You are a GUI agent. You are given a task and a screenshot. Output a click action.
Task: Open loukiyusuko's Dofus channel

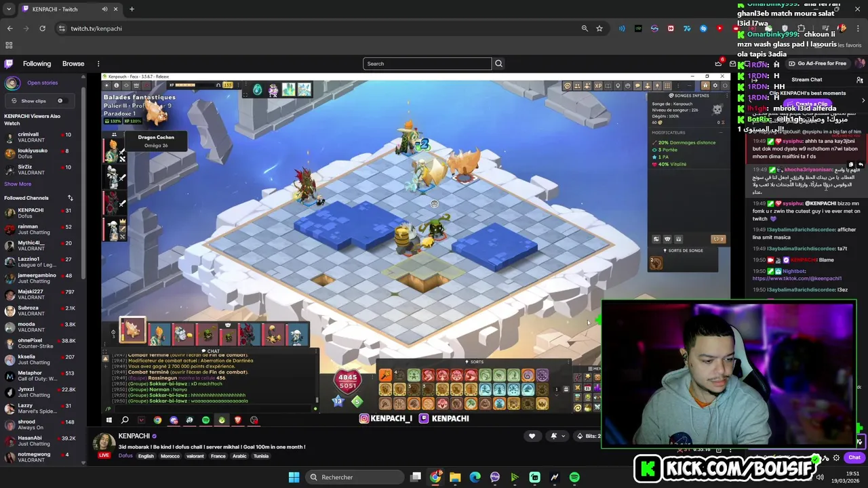41,153
